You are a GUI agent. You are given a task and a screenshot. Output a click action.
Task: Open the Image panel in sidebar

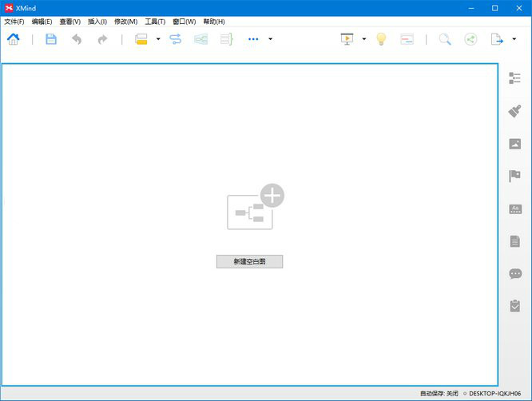click(514, 144)
